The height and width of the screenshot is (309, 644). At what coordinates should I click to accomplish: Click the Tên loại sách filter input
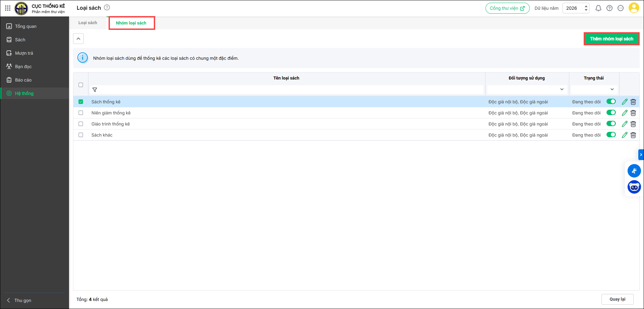(288, 90)
